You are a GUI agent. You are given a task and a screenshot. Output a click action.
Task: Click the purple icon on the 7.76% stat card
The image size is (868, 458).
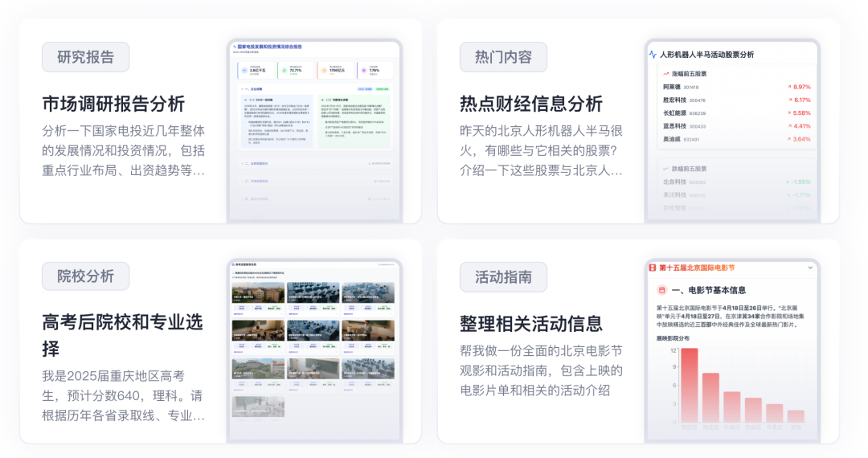[x=364, y=70]
